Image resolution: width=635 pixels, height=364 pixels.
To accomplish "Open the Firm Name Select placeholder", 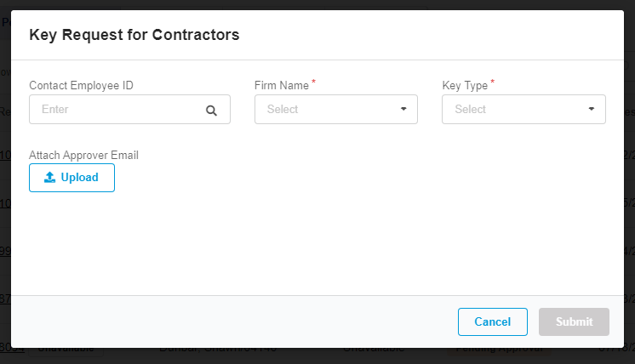I will 283,110.
